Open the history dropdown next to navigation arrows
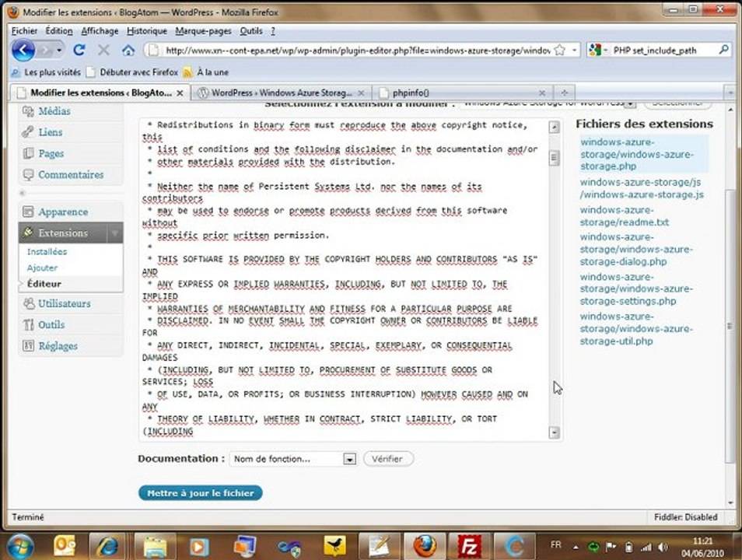Viewport: 742px width, 560px height. [x=59, y=50]
